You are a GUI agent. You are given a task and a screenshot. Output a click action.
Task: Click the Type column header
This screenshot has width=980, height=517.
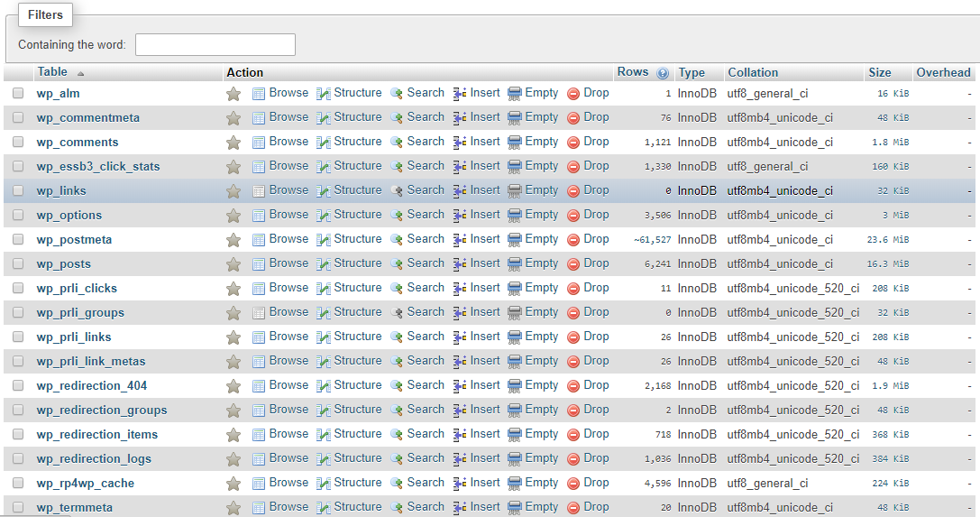click(691, 73)
